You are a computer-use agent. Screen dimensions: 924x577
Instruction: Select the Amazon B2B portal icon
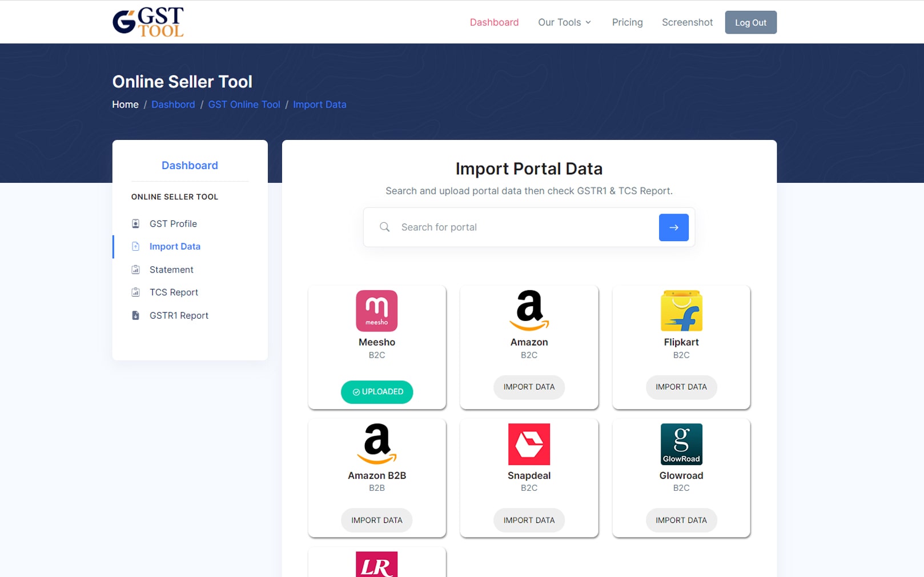click(x=376, y=444)
